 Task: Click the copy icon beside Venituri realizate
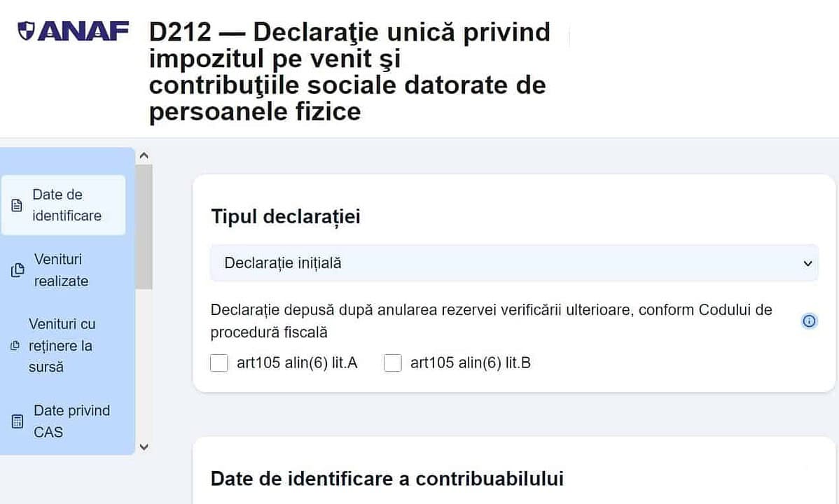pyautogui.click(x=18, y=270)
